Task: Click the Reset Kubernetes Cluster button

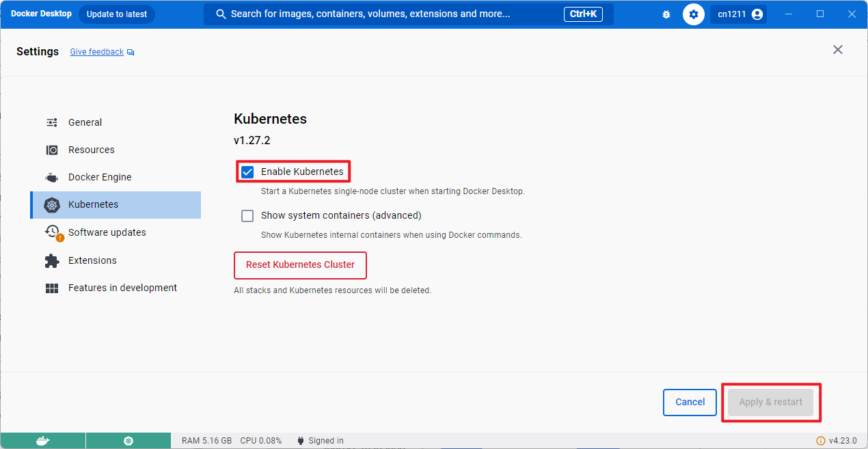Action: [x=300, y=265]
